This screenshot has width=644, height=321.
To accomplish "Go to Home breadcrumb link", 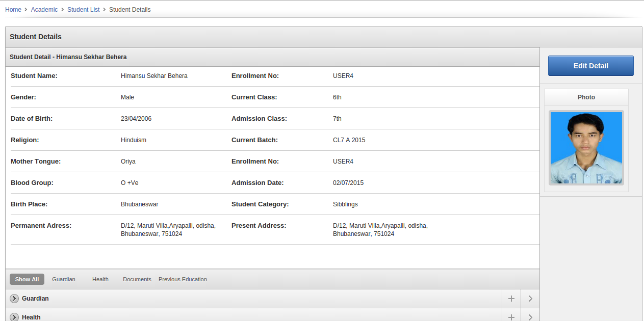I will (13, 10).
